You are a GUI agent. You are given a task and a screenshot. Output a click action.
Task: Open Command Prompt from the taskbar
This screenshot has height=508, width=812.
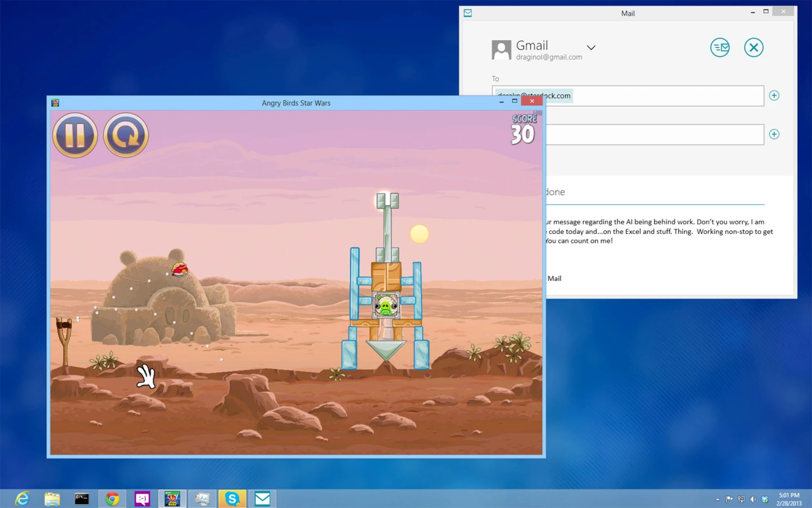click(82, 498)
